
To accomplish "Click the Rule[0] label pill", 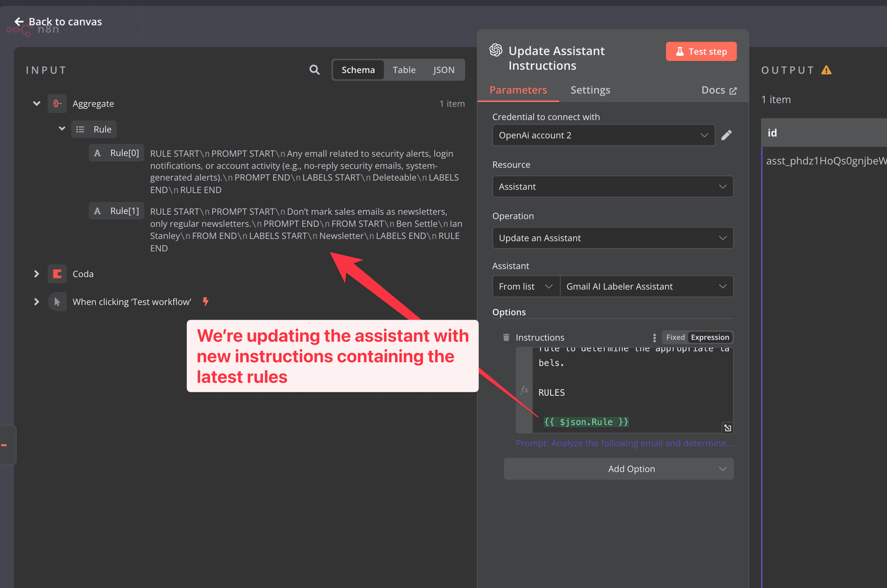I will [116, 153].
